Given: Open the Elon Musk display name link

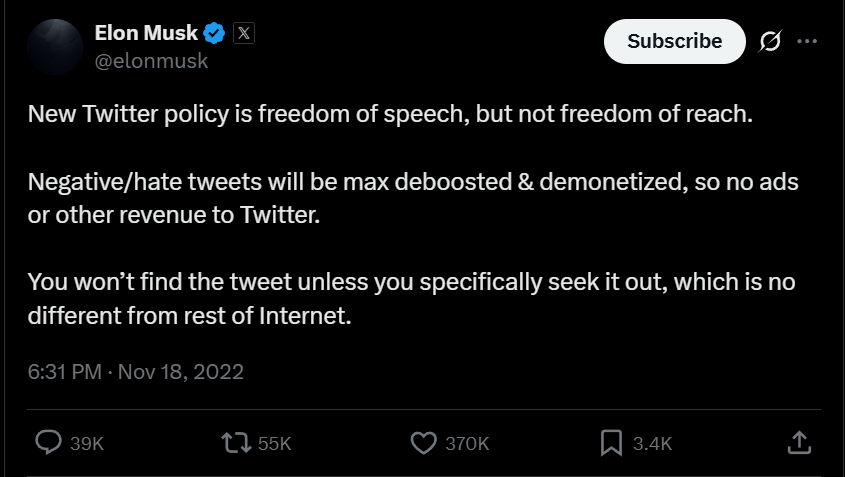Looking at the screenshot, I should (146, 33).
